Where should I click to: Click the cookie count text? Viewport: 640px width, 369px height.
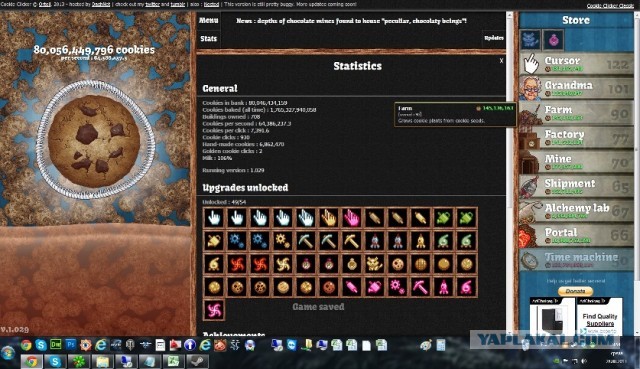pyautogui.click(x=94, y=50)
